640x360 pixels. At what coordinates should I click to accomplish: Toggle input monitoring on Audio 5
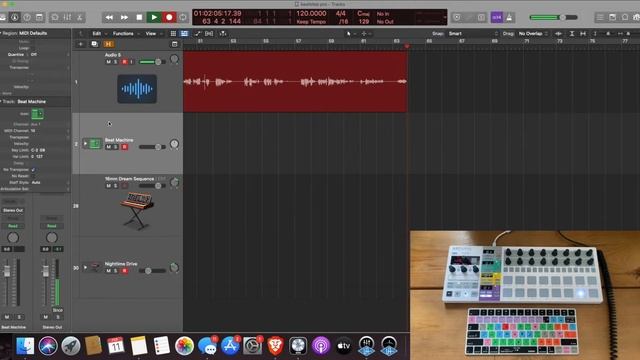pyautogui.click(x=131, y=62)
